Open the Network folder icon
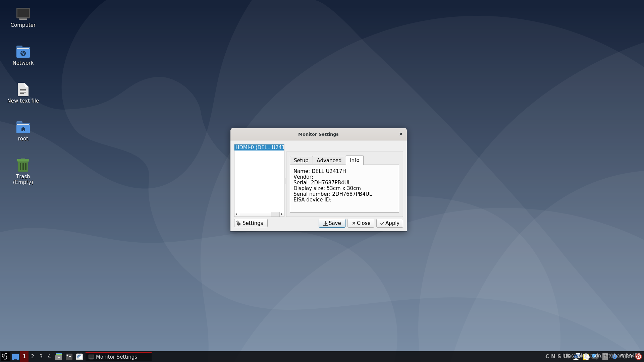Viewport: 644px width, 362px height. (x=23, y=52)
